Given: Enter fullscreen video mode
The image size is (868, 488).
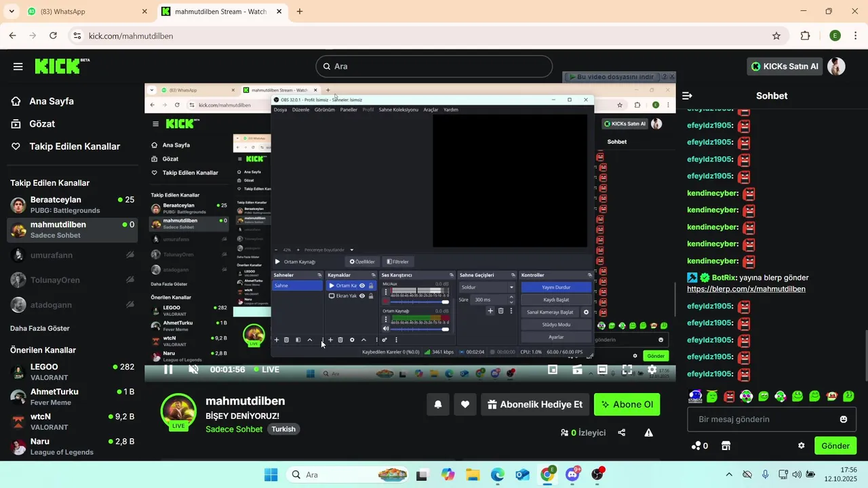Looking at the screenshot, I should tap(627, 369).
